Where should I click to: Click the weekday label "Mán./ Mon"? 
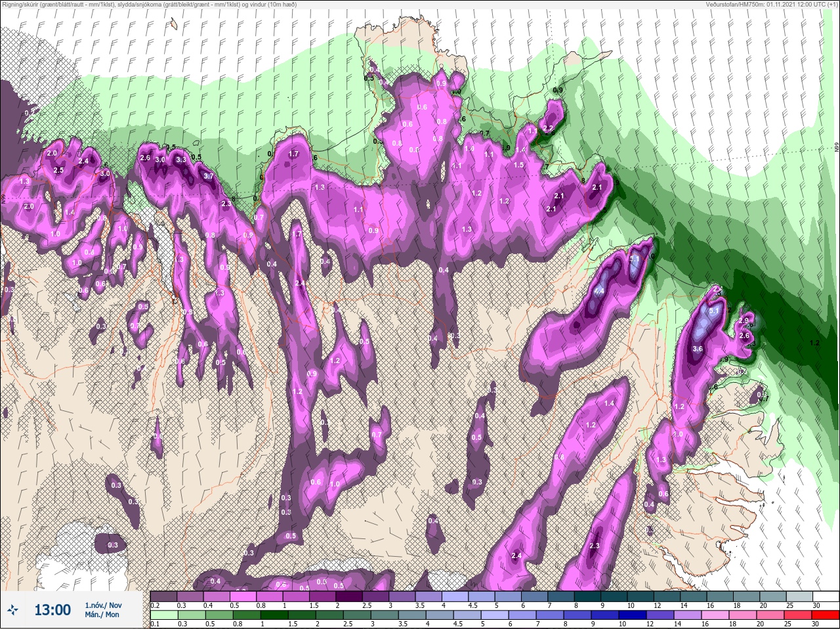tap(102, 615)
